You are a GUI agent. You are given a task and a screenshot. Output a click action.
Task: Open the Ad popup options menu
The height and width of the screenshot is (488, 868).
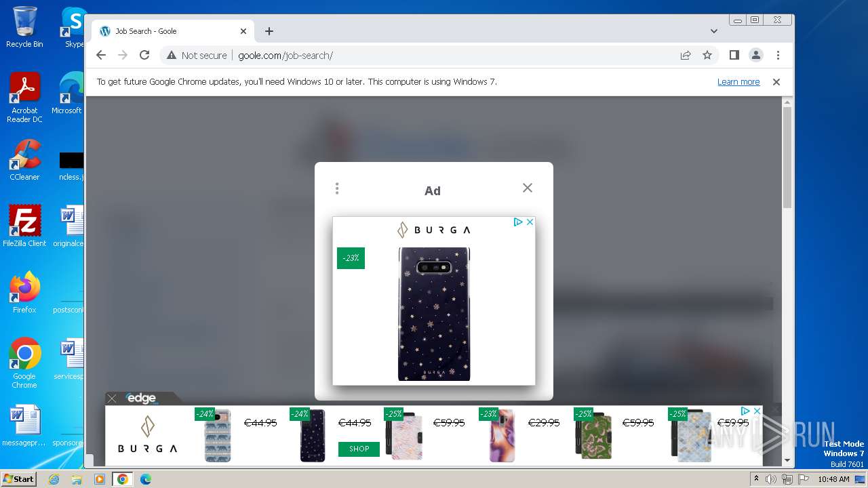tap(337, 188)
